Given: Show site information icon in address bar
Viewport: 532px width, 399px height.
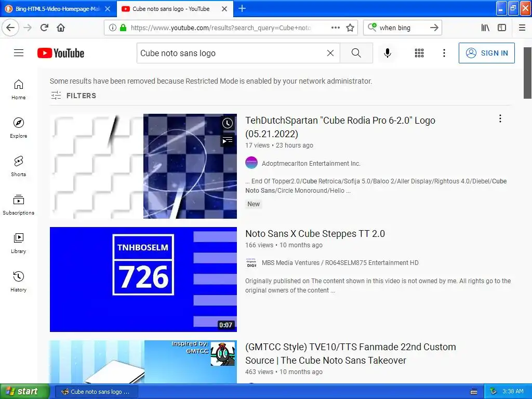Looking at the screenshot, I should [x=113, y=28].
